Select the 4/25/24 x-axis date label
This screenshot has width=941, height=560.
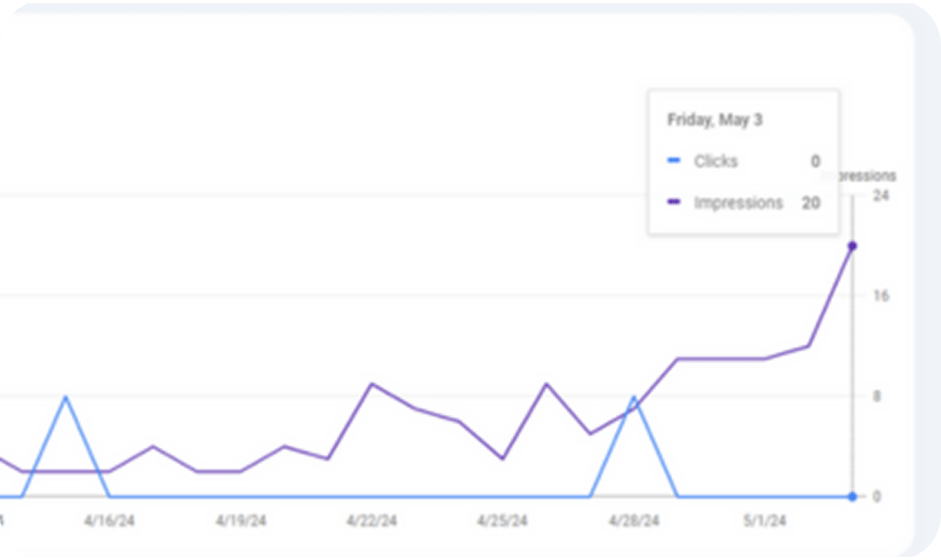tap(502, 521)
